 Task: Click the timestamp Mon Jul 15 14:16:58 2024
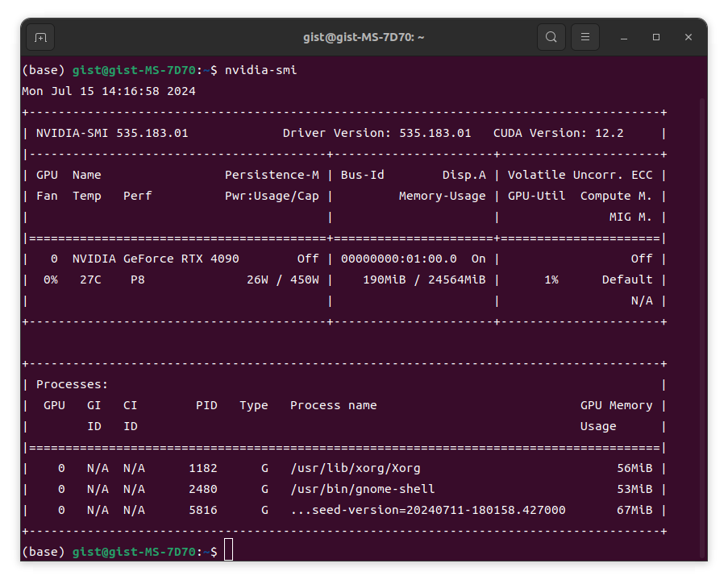[x=109, y=91]
